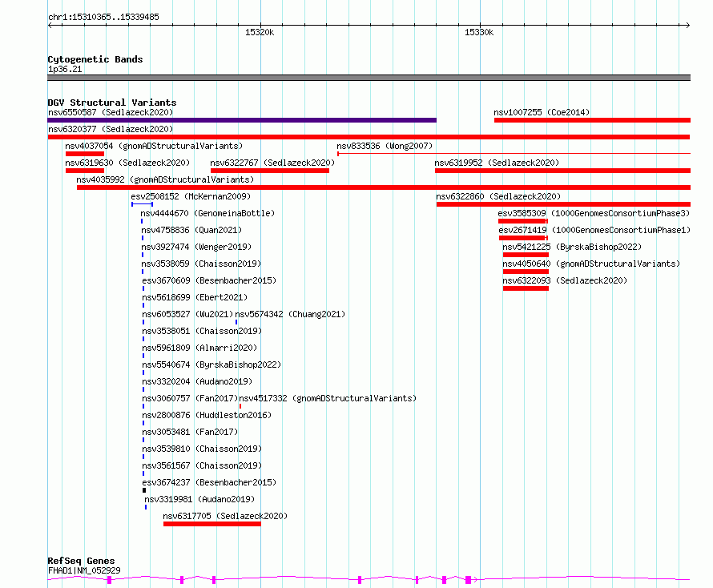The width and height of the screenshot is (713, 588).
Task: Open nsv5618699 (Ebert2021) variant
Action: (195, 297)
